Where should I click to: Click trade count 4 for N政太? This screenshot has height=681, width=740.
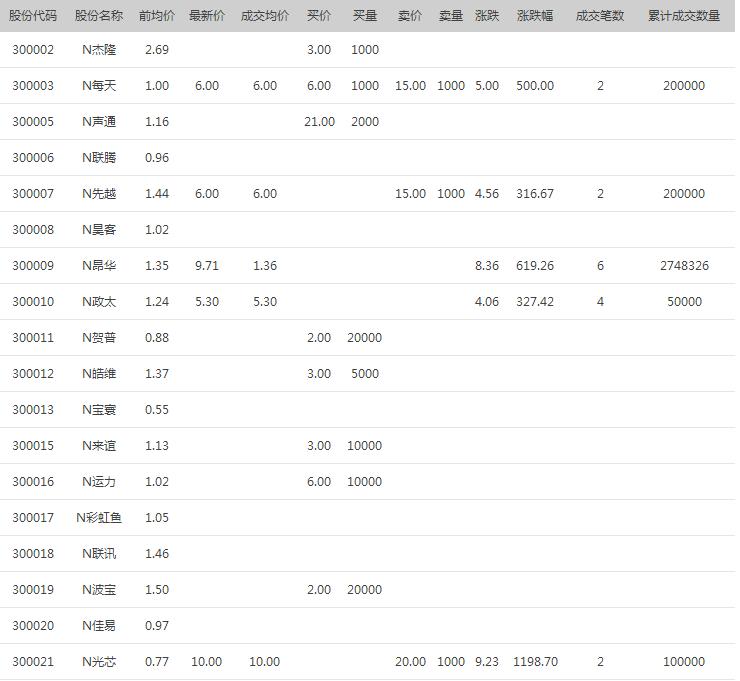click(x=600, y=302)
